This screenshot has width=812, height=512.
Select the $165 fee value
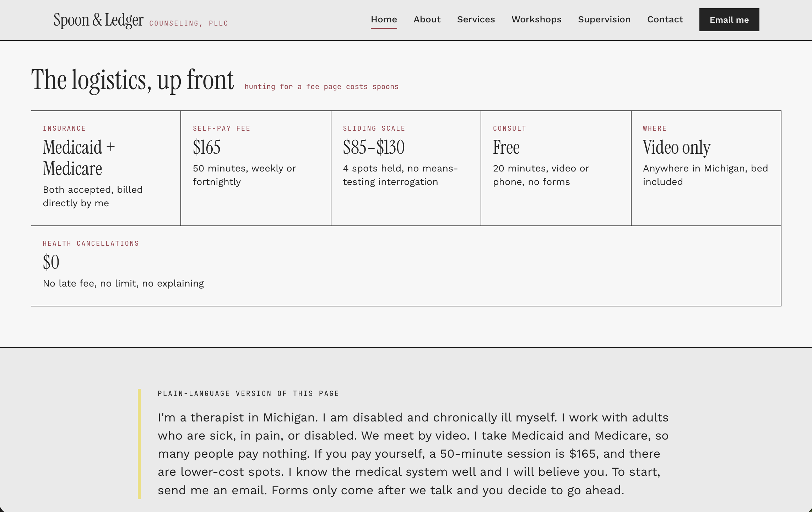click(207, 147)
